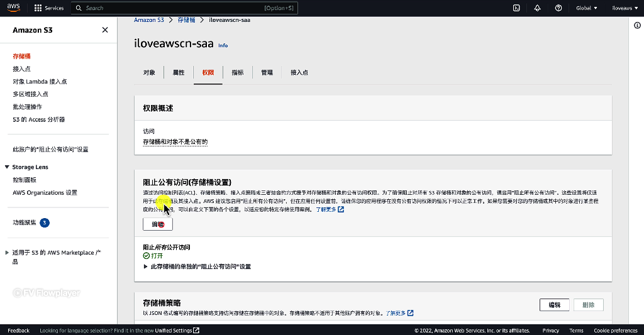Switch to the 权限 tab
Viewport: 644px width, 335px height.
click(208, 72)
